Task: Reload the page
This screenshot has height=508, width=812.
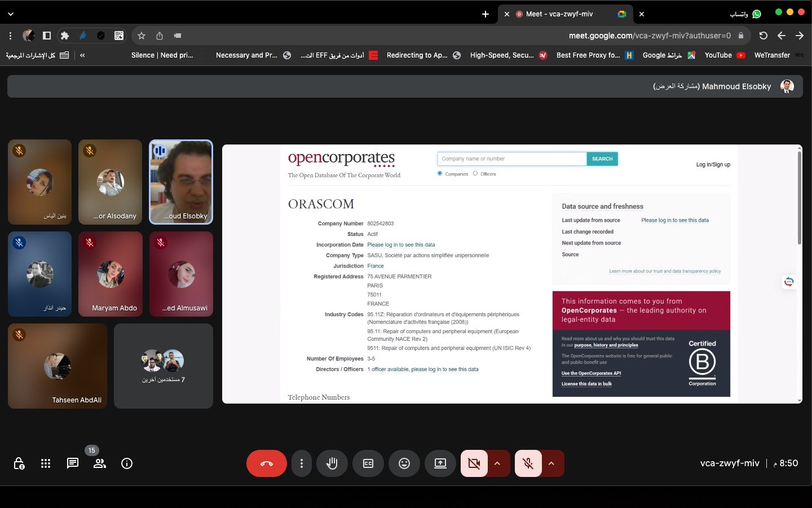Action: pyautogui.click(x=764, y=36)
